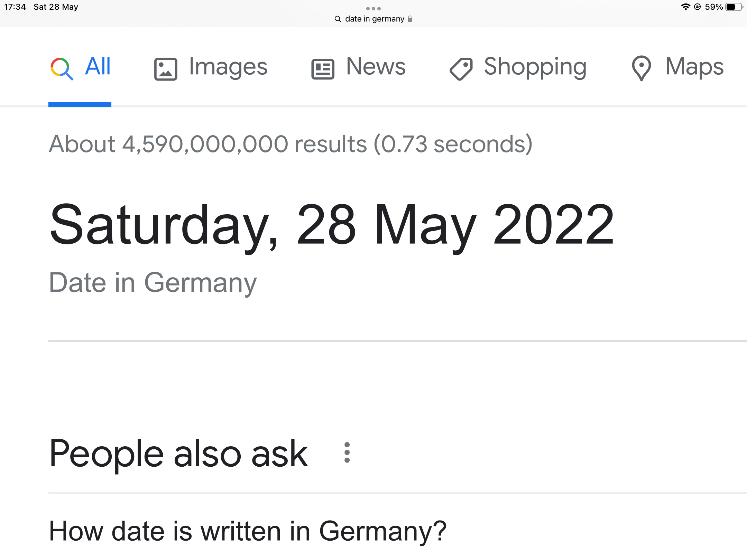Click the "Saturday, 28 May 2022" result
This screenshot has width=747, height=560.
[332, 225]
